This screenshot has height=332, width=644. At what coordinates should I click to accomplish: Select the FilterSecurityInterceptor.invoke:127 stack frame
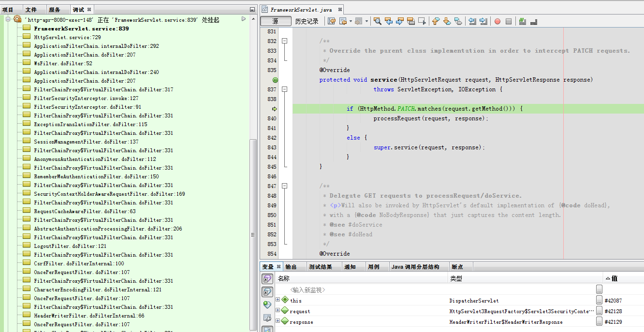tap(86, 98)
